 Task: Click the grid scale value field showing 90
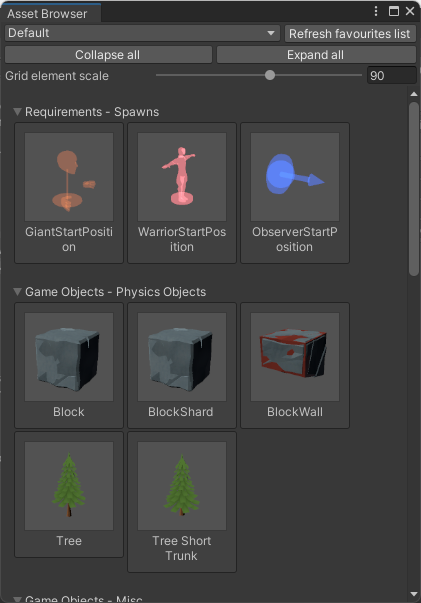click(x=391, y=75)
